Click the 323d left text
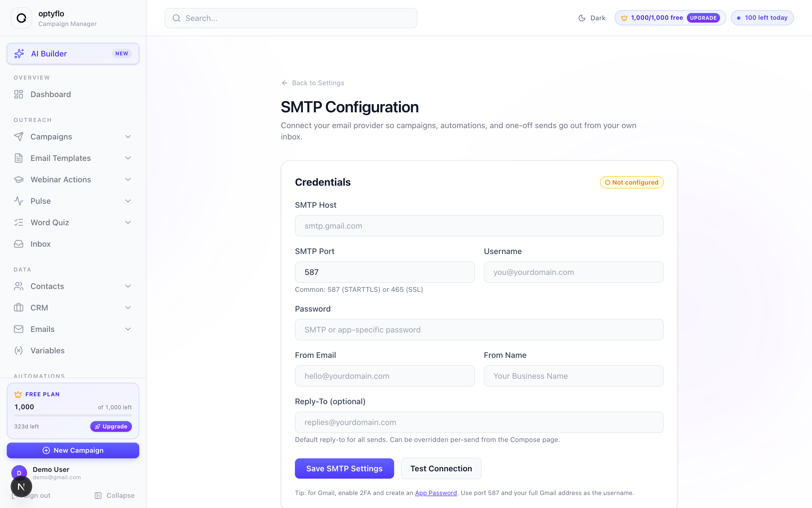Image resolution: width=812 pixels, height=508 pixels. (x=27, y=426)
